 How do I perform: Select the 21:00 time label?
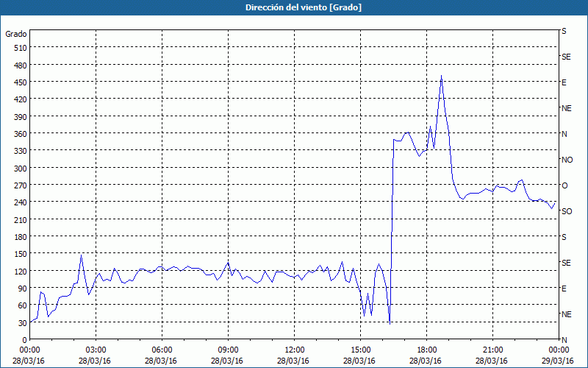(x=492, y=350)
